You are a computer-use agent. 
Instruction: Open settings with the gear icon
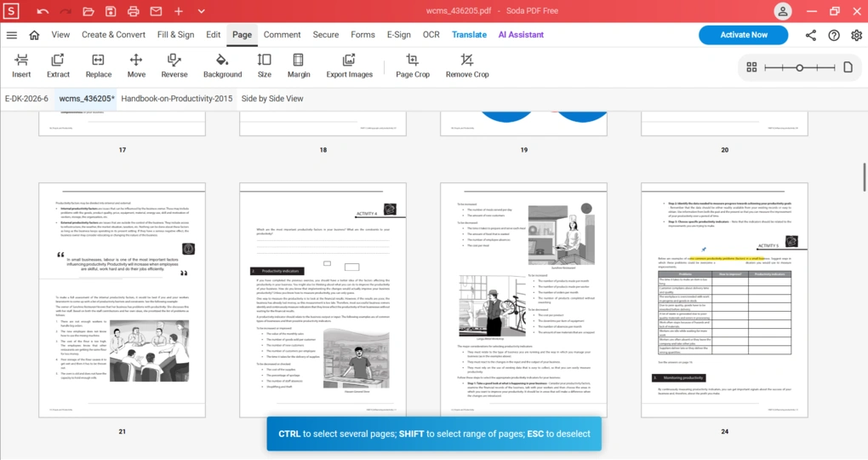click(856, 36)
